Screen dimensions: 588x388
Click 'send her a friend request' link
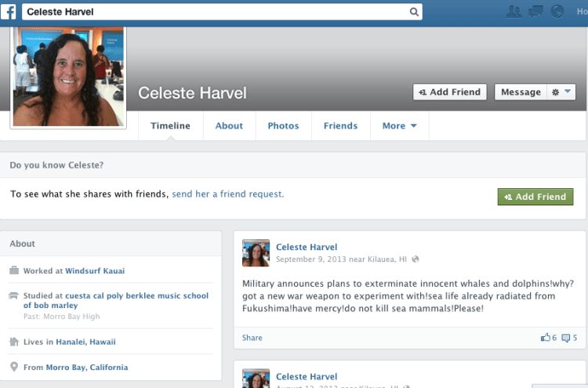tap(228, 194)
